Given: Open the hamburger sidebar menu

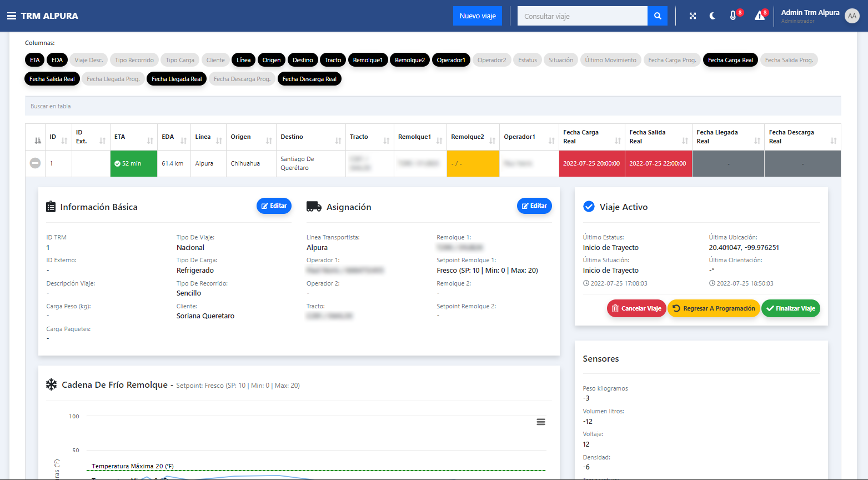Looking at the screenshot, I should 11,16.
